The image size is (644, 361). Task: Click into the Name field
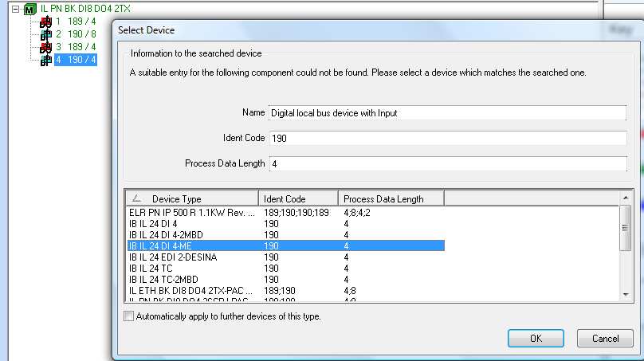(x=447, y=113)
